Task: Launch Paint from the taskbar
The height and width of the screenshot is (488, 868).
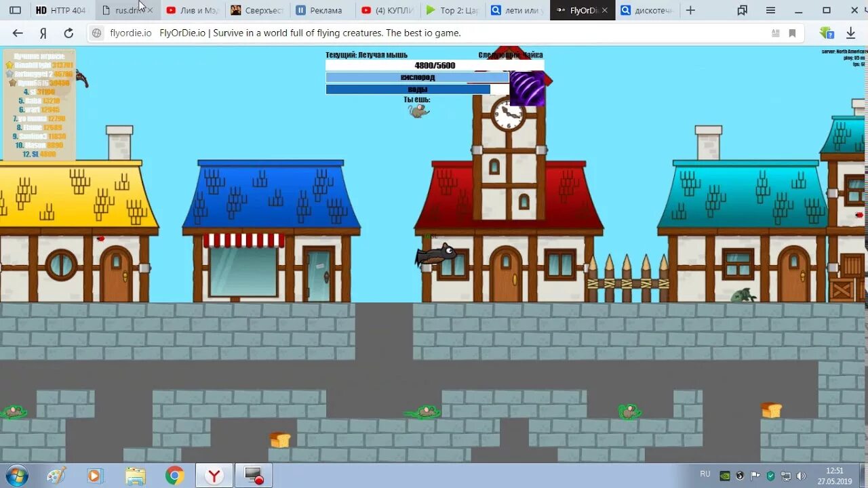Action: tap(56, 476)
